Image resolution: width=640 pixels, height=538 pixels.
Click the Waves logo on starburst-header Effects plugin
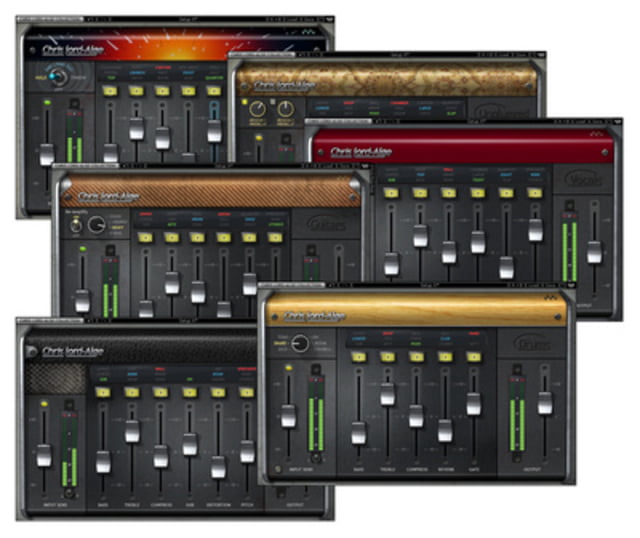(x=308, y=31)
